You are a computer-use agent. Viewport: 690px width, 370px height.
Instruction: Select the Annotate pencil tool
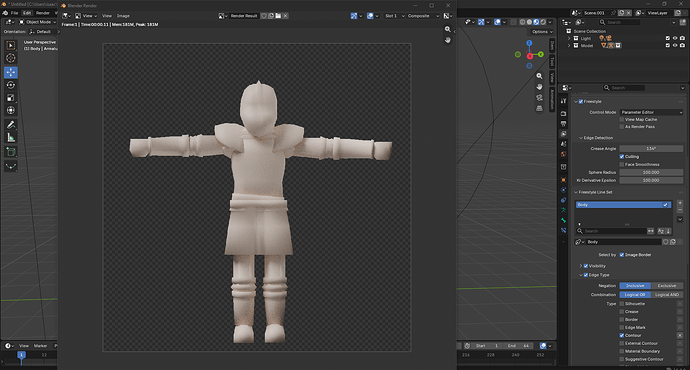[x=11, y=125]
